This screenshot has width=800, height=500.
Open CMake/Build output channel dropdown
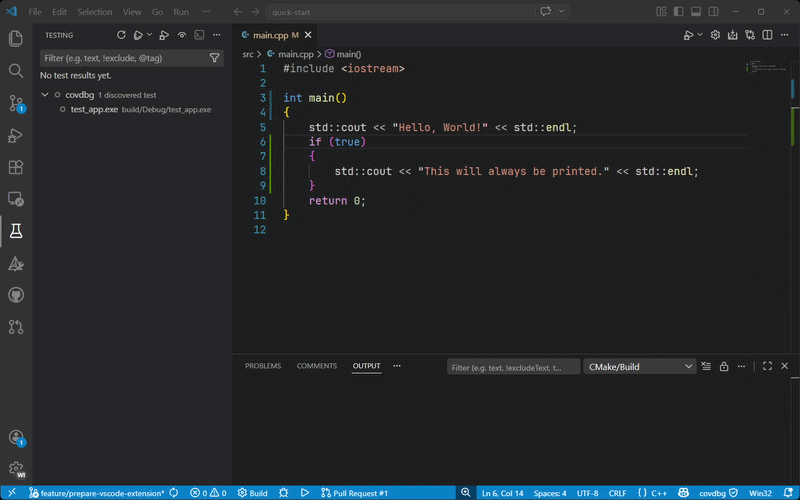[640, 367]
